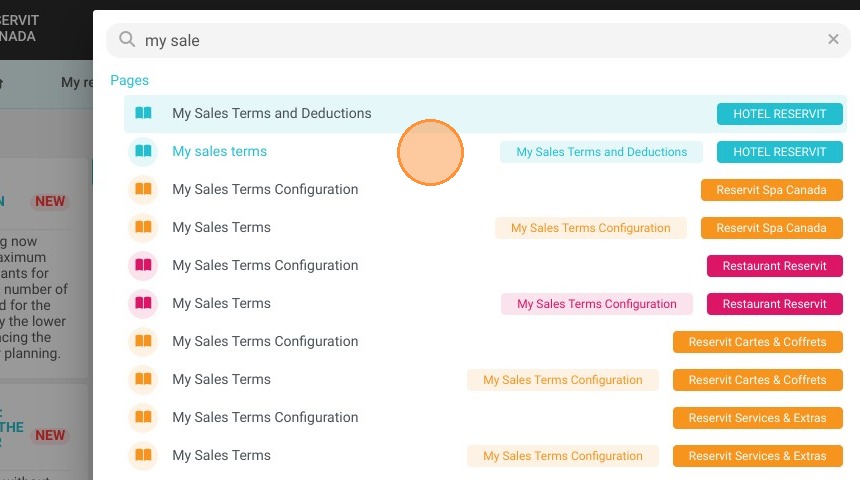The height and width of the screenshot is (480, 860).
Task: Click Reservit Cartes & Coffrets badge on My Sales Terms row
Action: 757,380
